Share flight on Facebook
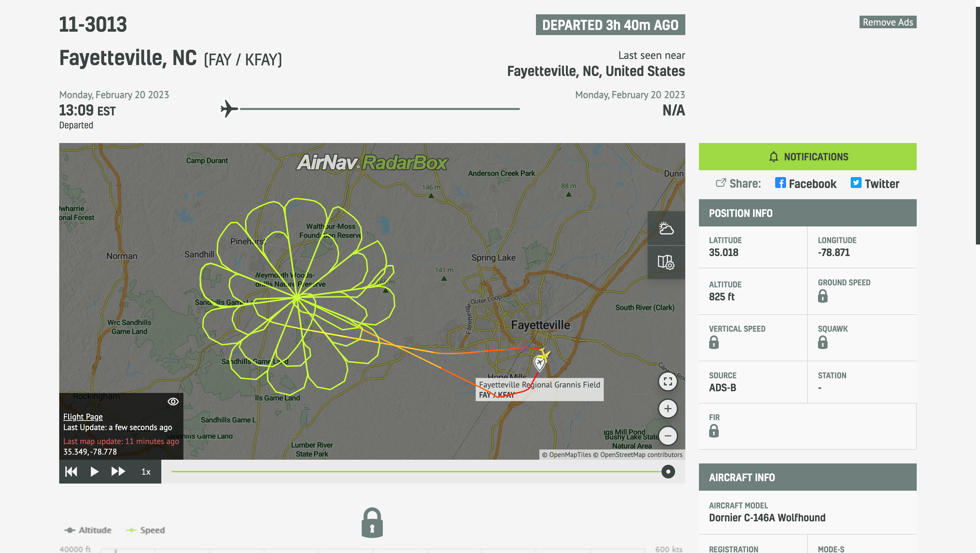 (x=806, y=184)
